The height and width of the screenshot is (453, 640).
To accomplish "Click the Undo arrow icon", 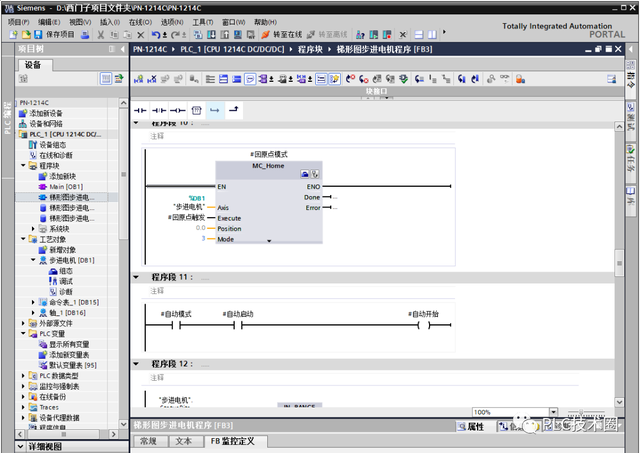I will tap(156, 35).
